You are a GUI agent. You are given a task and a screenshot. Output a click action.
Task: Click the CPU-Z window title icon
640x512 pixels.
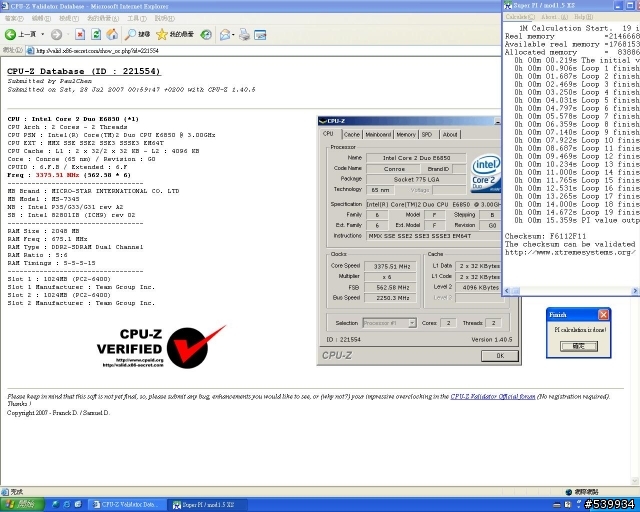(323, 121)
